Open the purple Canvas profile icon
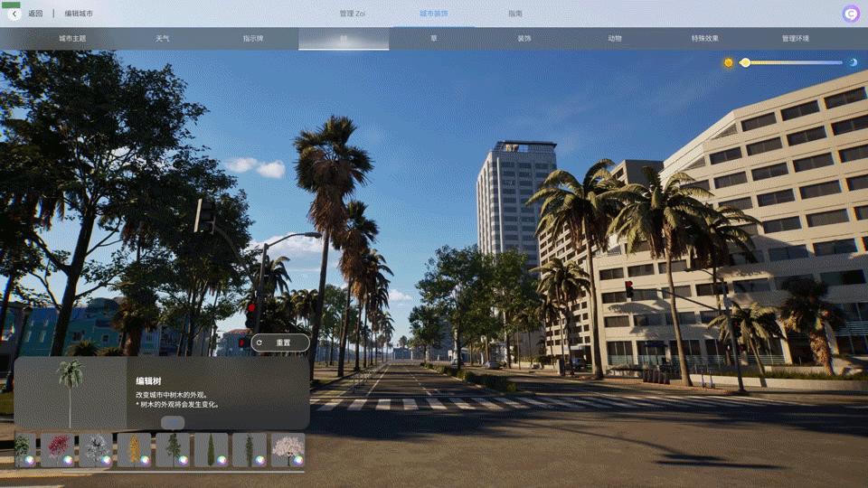Viewport: 868px width, 488px height. tap(851, 14)
